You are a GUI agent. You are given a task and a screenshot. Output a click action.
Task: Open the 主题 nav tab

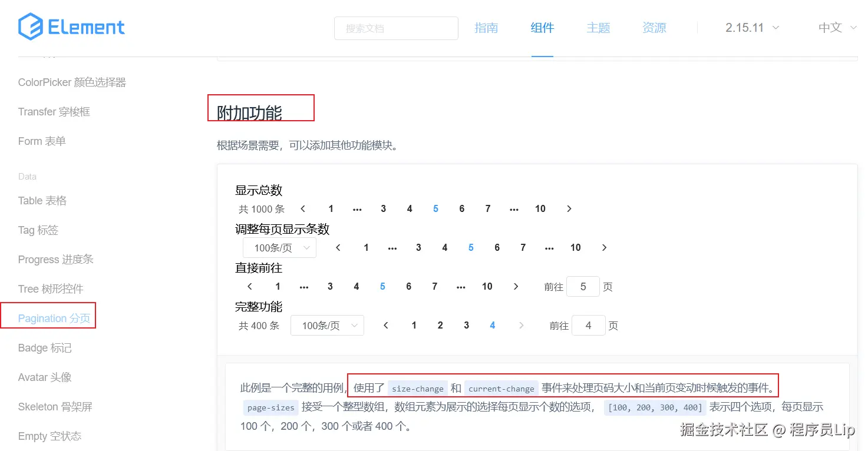click(598, 28)
